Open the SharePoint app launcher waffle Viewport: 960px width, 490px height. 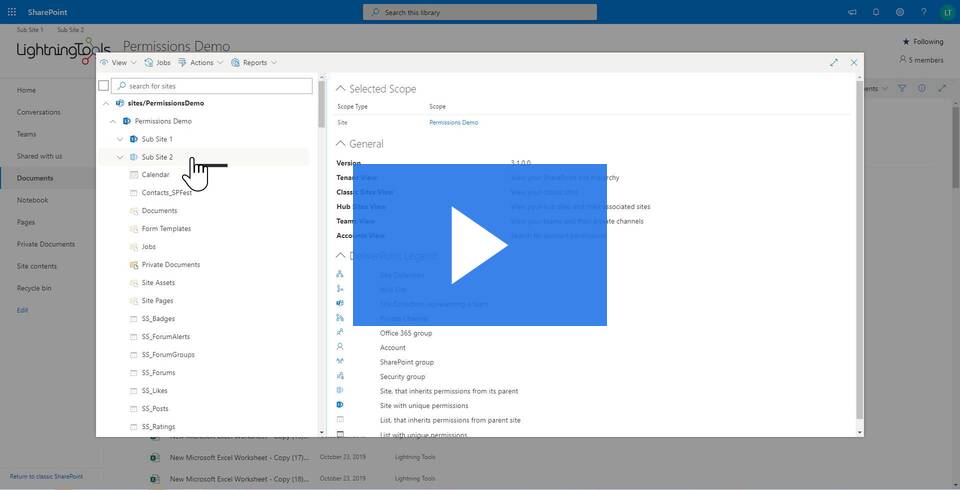[x=12, y=12]
